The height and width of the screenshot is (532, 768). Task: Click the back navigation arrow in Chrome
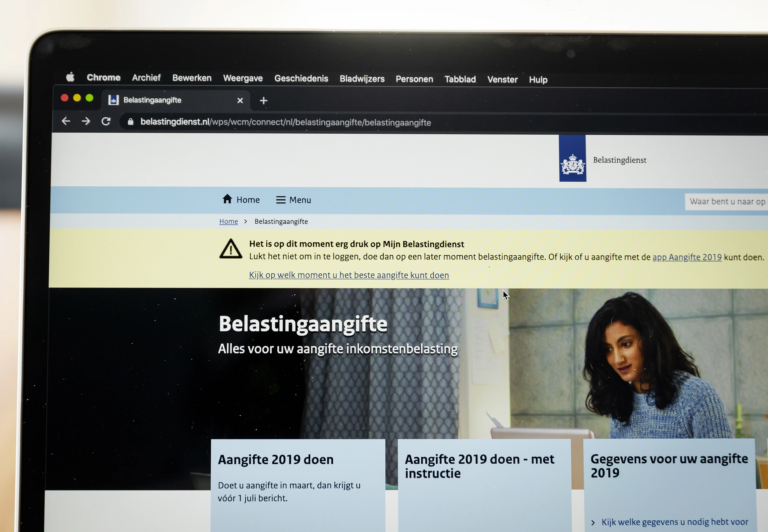66,122
